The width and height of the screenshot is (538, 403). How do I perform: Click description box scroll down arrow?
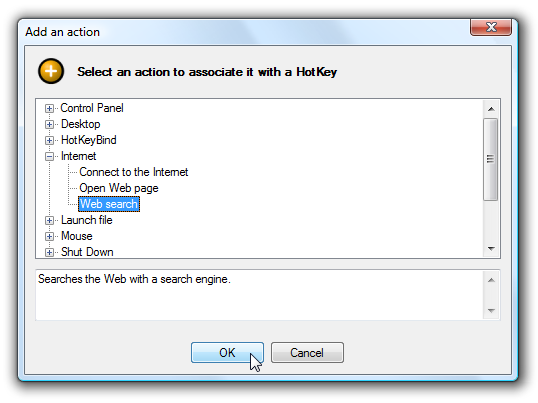point(491,310)
